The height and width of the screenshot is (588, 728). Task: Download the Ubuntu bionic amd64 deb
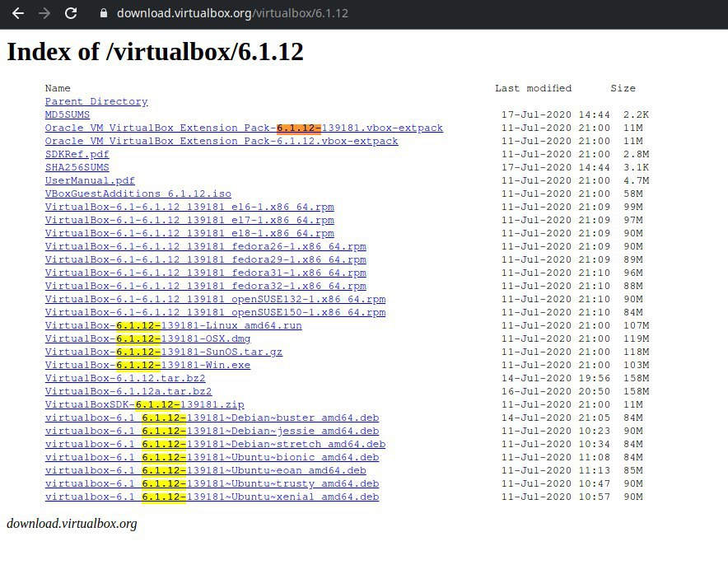(x=212, y=457)
